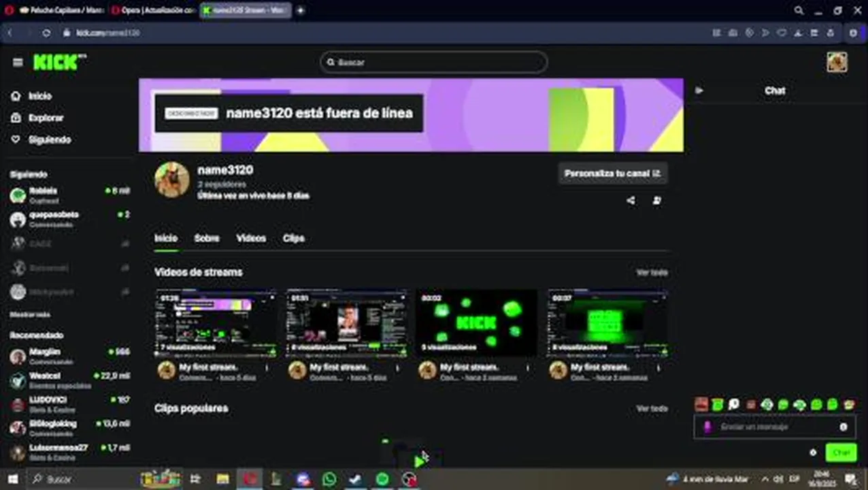Focus the Enviar un mensaje chat input
Screen dimensions: 868x490
point(774,427)
